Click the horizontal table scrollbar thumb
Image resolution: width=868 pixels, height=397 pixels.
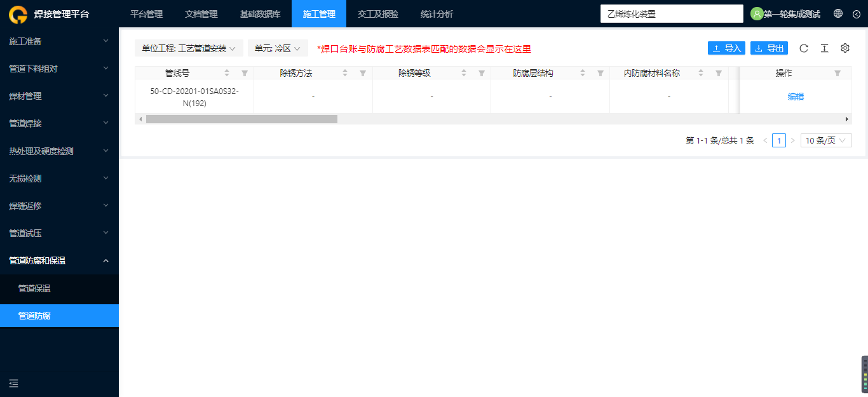(241, 119)
